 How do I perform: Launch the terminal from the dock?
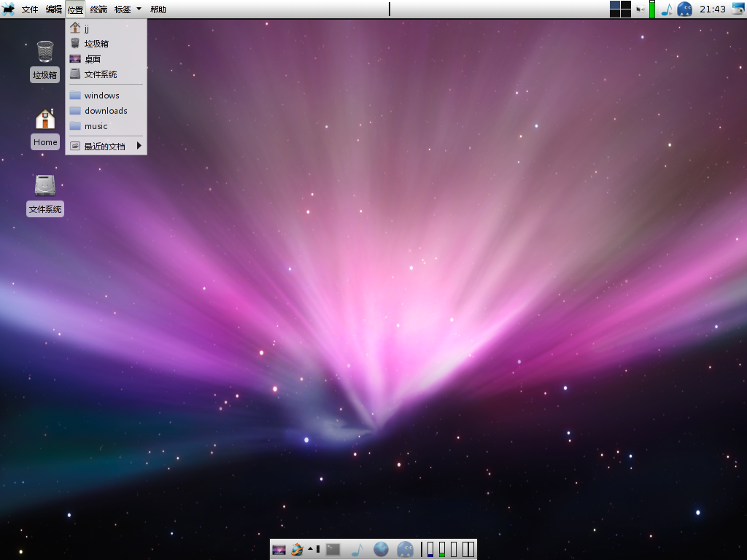(x=333, y=550)
